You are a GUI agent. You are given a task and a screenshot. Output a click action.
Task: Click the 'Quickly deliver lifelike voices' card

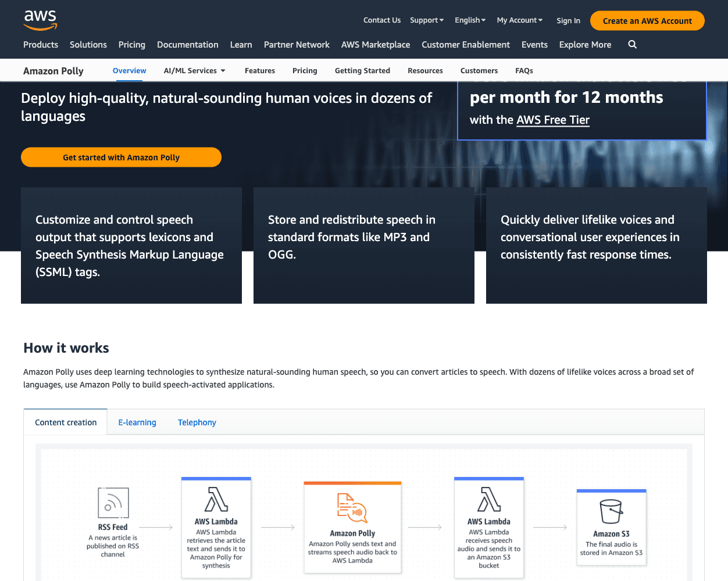click(x=597, y=245)
